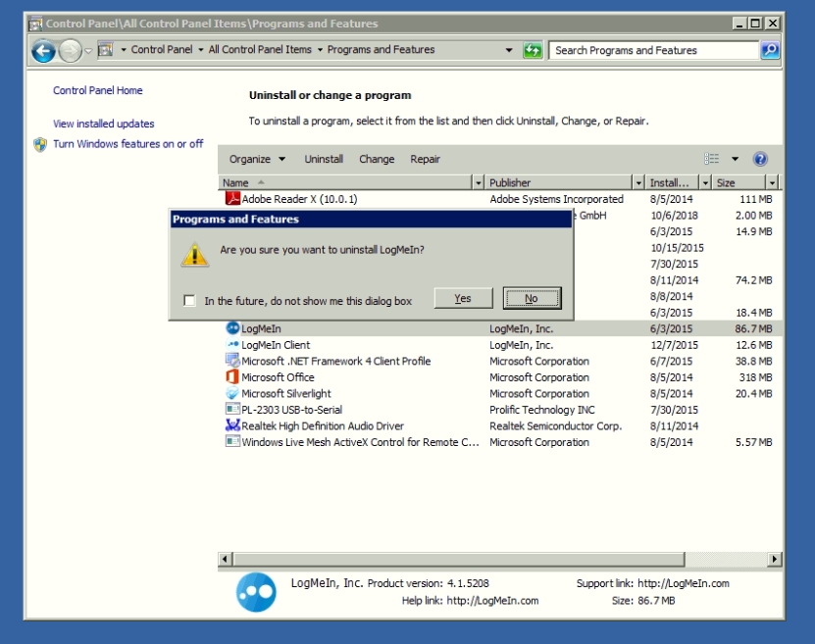Image resolution: width=815 pixels, height=644 pixels.
Task: Click the Adobe Reader X icon
Action: click(232, 198)
